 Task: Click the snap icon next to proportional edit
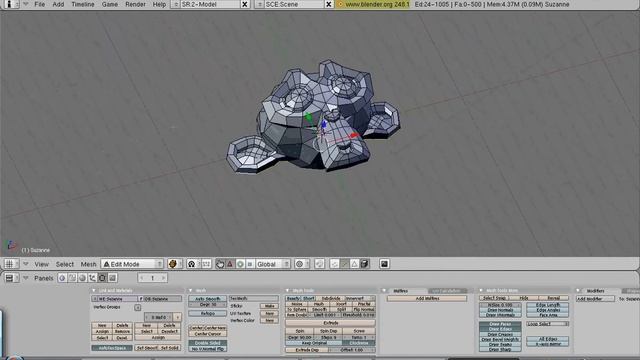tap(319, 264)
